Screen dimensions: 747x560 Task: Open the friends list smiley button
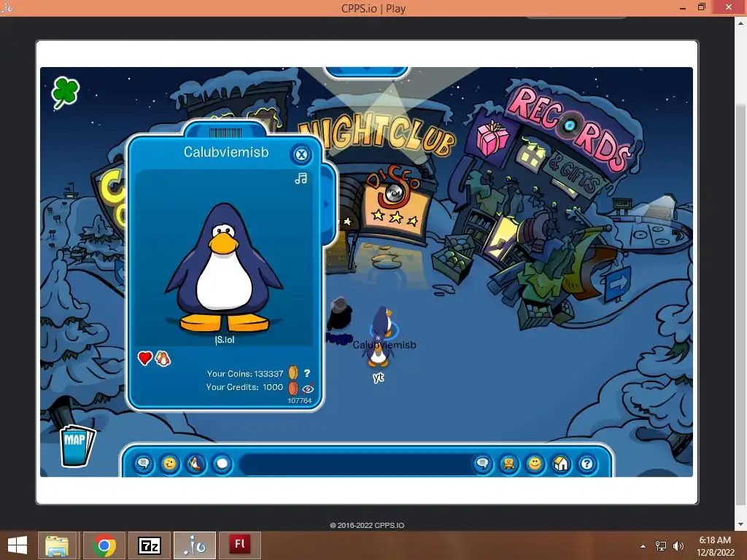coord(535,463)
